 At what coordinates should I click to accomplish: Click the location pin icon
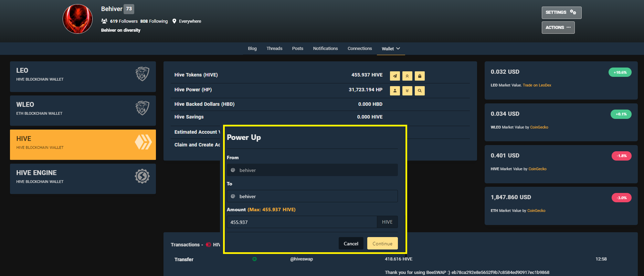[x=175, y=21]
